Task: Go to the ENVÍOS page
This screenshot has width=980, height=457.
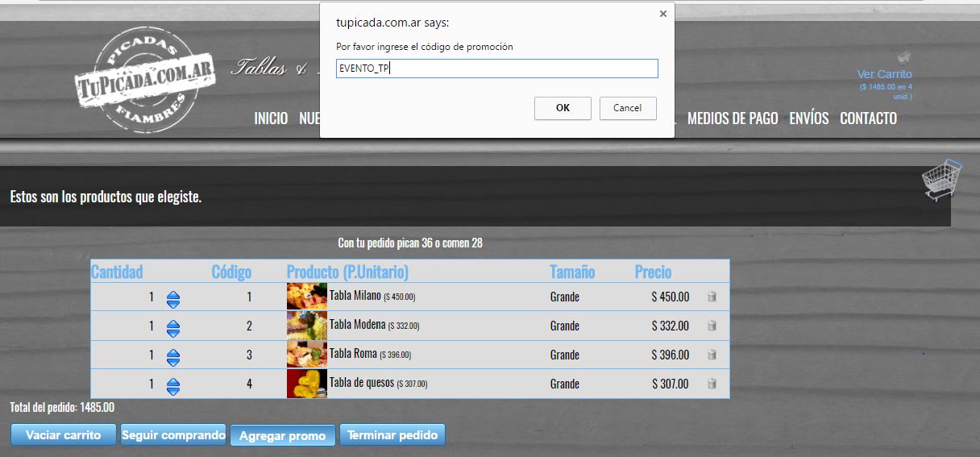Action: pos(809,118)
